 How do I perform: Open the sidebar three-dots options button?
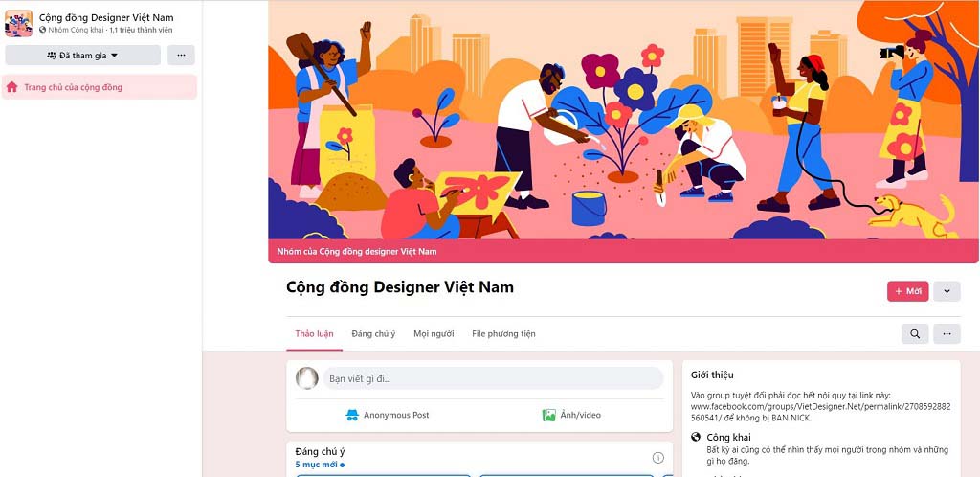(181, 55)
